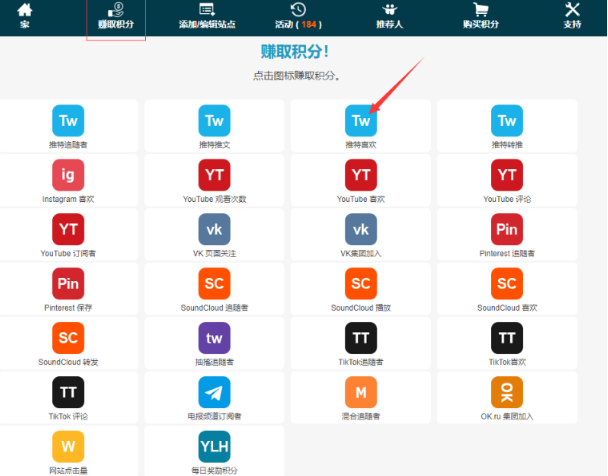Select the Twitch followers (抽搐追随者) icon
The image size is (608, 476).
pos(214,338)
